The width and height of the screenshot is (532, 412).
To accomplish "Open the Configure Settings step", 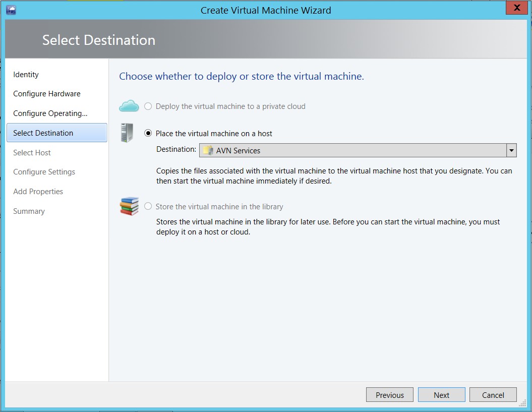I will click(44, 172).
